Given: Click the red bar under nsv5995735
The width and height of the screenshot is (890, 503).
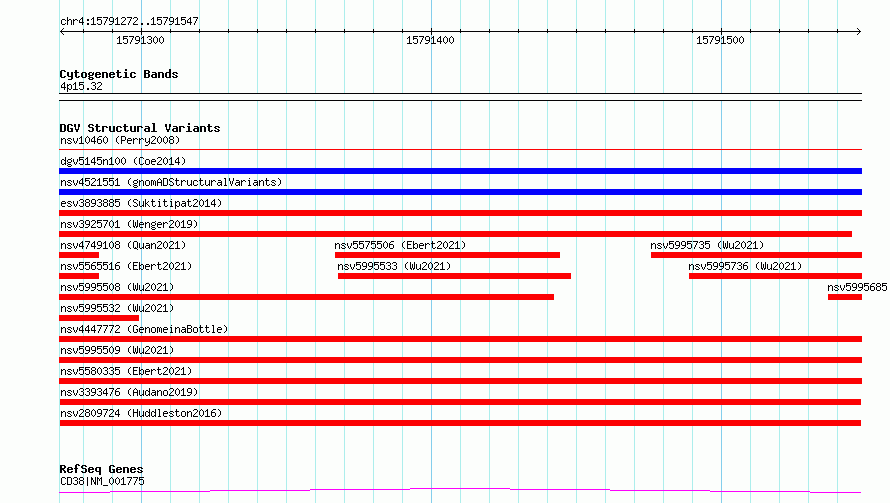Looking at the screenshot, I should (757, 255).
